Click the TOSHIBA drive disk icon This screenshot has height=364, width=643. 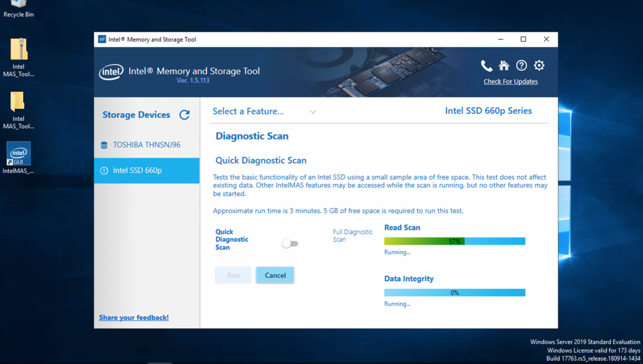(x=104, y=145)
